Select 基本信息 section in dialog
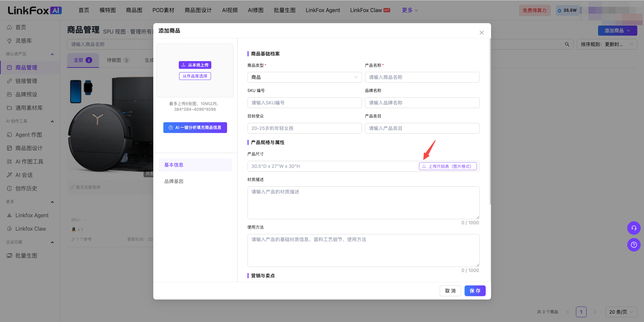Image resolution: width=644 pixels, height=322 pixels. point(195,165)
